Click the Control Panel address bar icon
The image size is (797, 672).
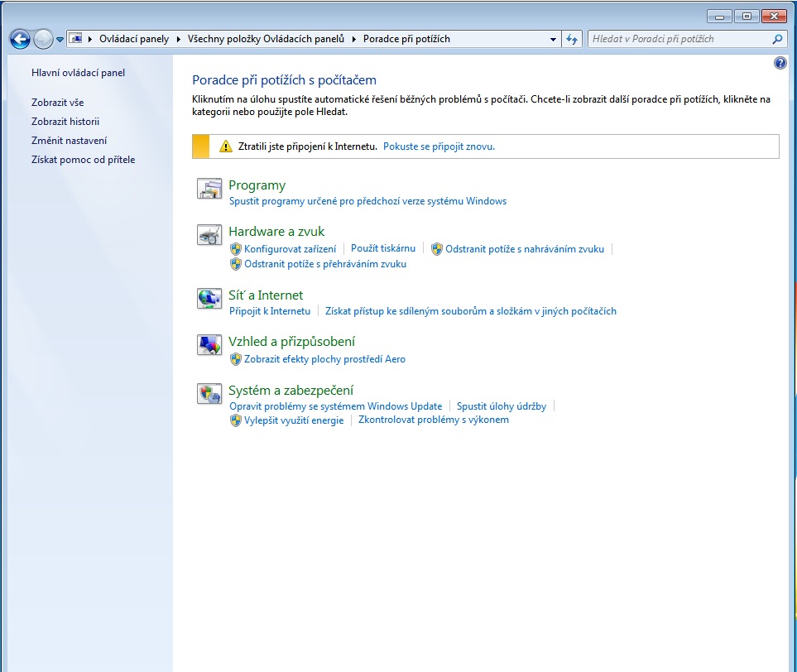76,39
